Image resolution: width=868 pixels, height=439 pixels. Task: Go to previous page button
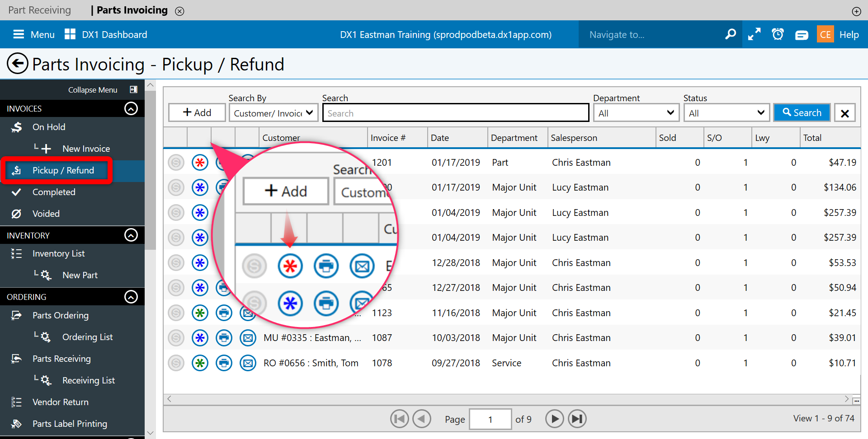coord(422,419)
